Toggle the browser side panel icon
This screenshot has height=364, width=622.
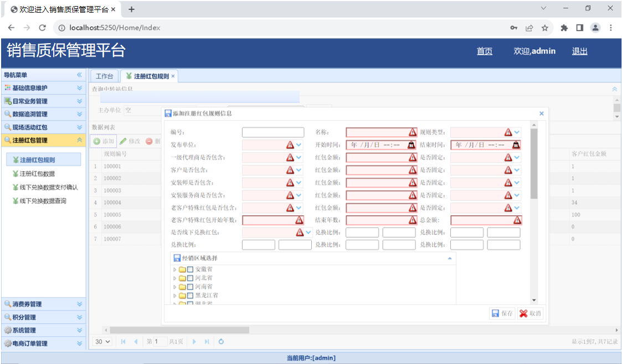[x=579, y=28]
